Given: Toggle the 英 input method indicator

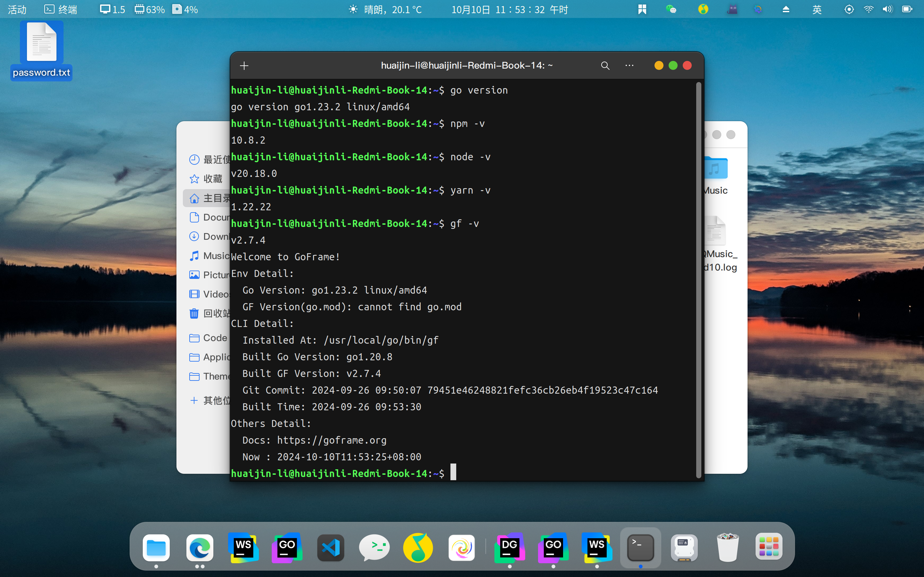Looking at the screenshot, I should 817,10.
